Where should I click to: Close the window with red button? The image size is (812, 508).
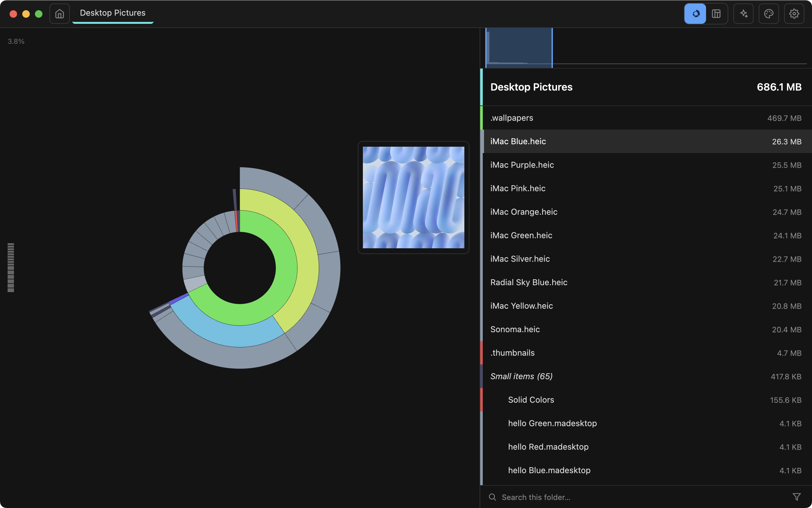pos(13,14)
